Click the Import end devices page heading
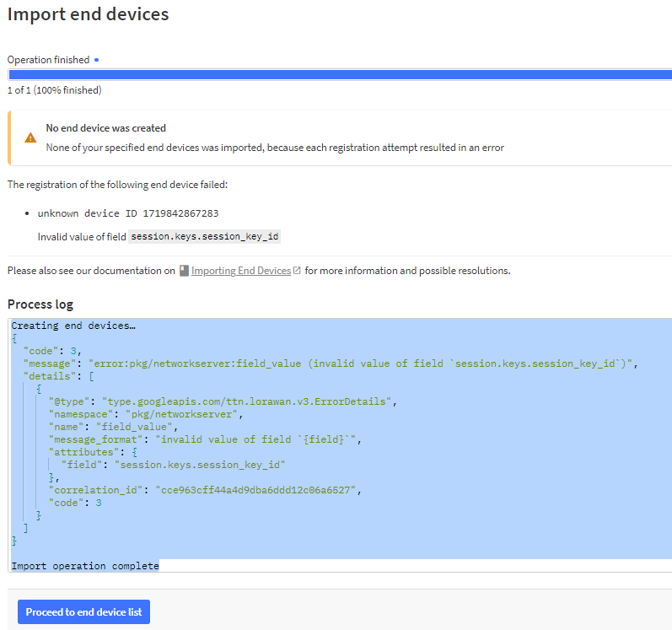 88,14
